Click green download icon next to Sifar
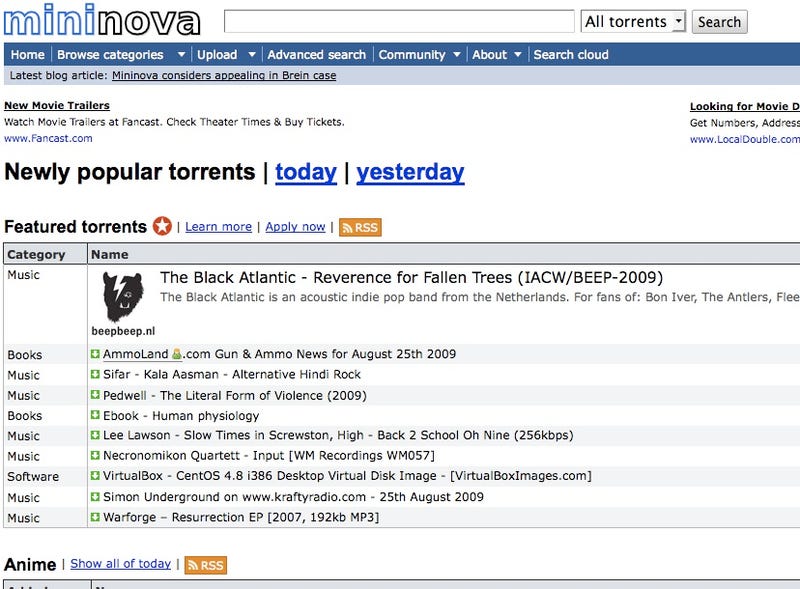The width and height of the screenshot is (800, 589). (95, 374)
